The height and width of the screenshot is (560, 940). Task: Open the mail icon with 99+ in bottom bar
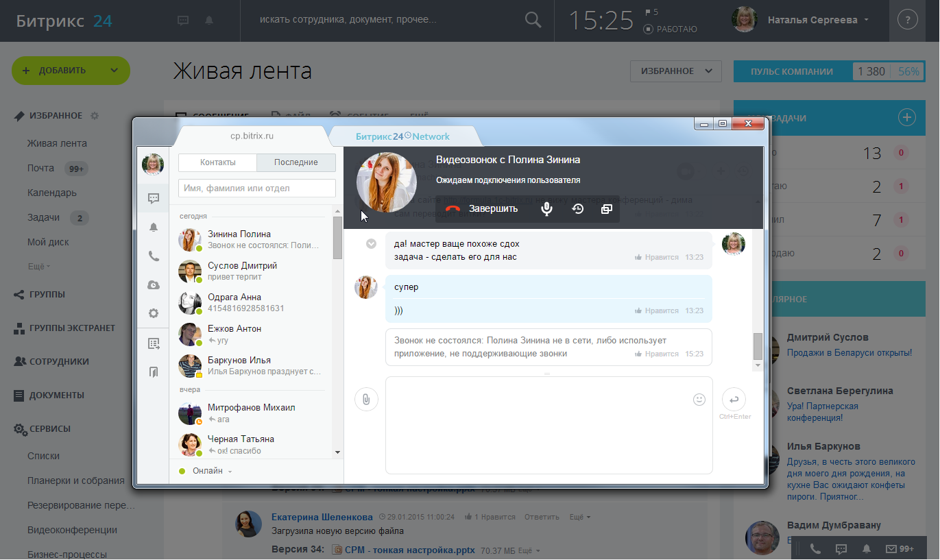pos(900,548)
